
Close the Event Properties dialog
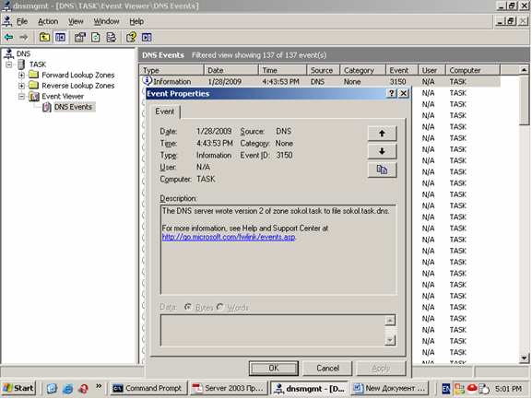point(404,94)
